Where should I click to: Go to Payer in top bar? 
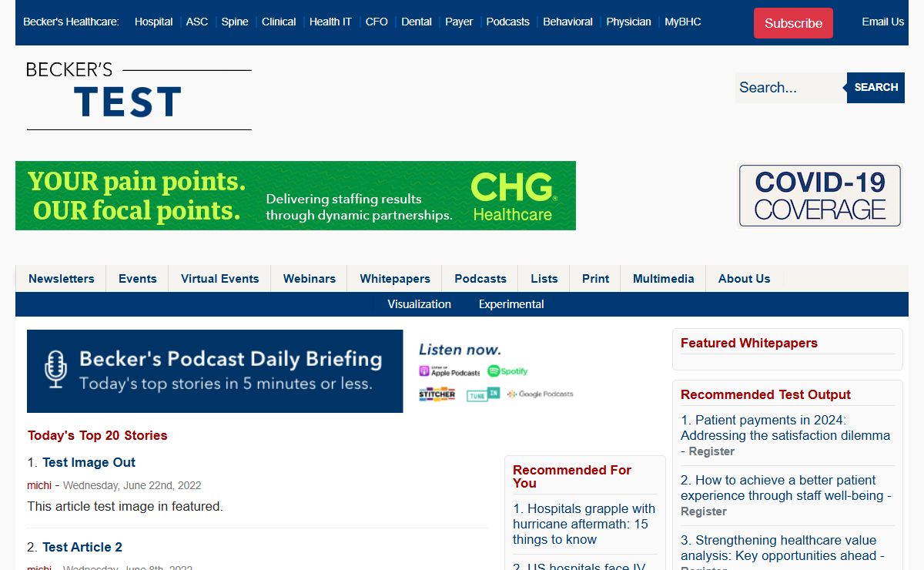(x=459, y=22)
